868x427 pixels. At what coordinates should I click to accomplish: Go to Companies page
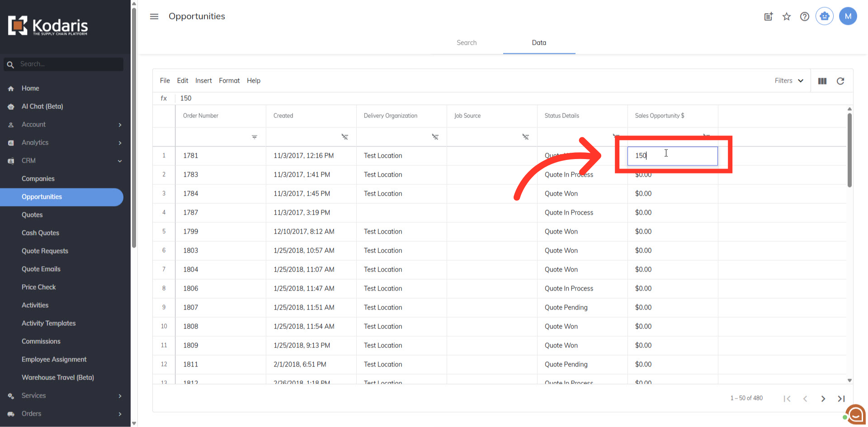coord(38,178)
